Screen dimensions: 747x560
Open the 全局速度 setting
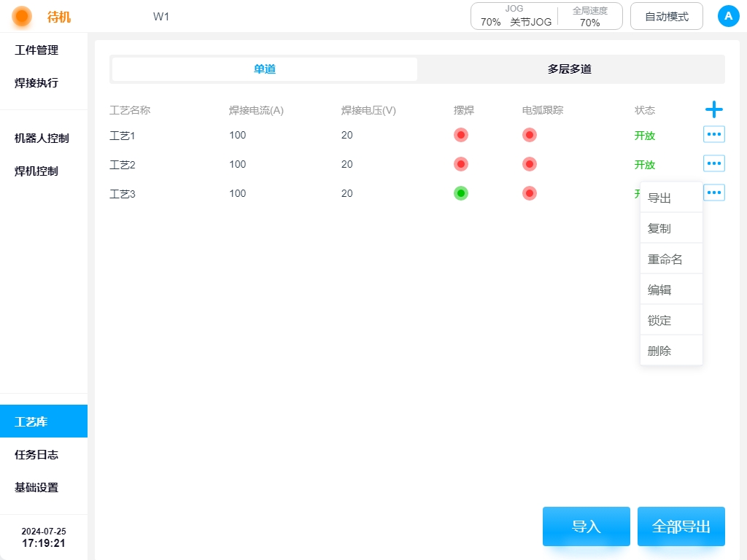point(589,16)
